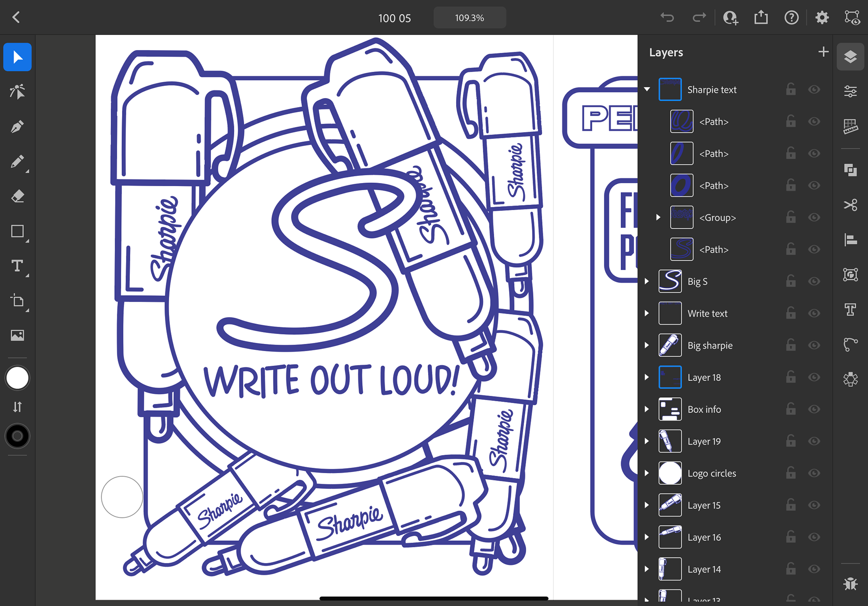Select the Artboard tool
Viewport: 868px width, 606px height.
point(17,301)
